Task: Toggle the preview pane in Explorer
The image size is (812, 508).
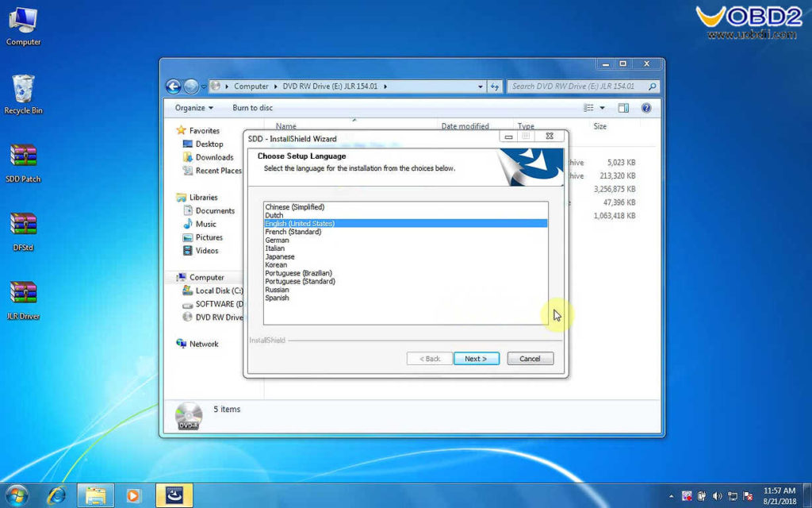Action: point(623,107)
